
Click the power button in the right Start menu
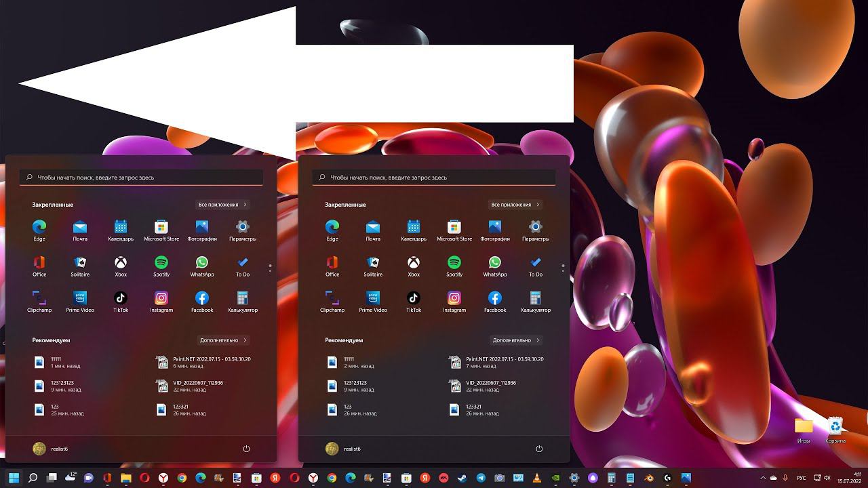[539, 449]
